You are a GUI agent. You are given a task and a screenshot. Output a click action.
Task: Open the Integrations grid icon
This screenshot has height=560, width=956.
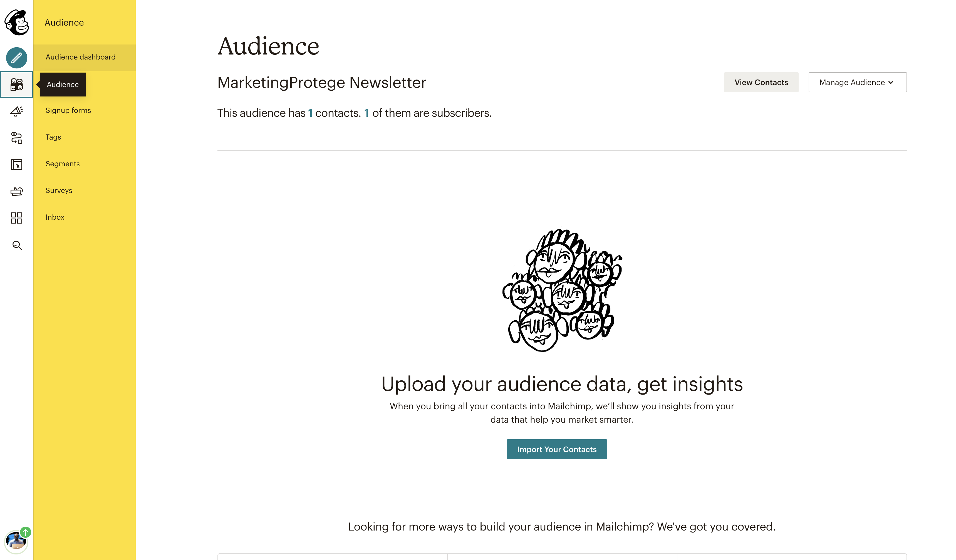[x=17, y=218]
